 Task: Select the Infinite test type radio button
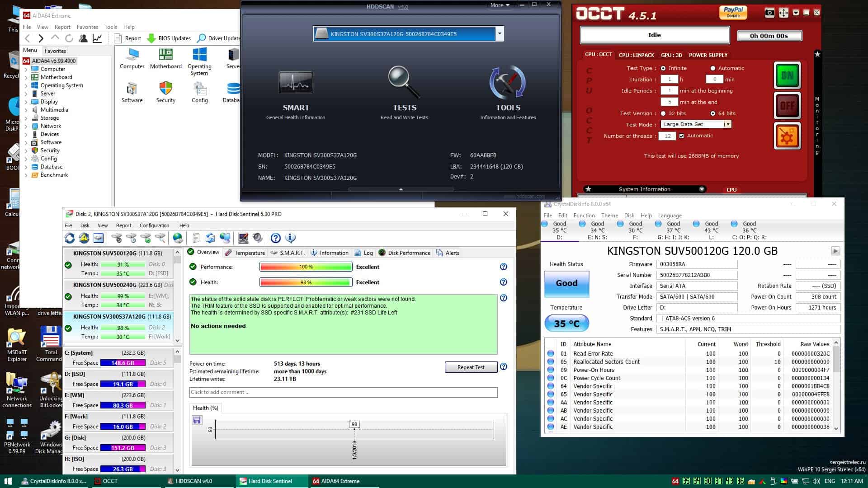(x=664, y=68)
